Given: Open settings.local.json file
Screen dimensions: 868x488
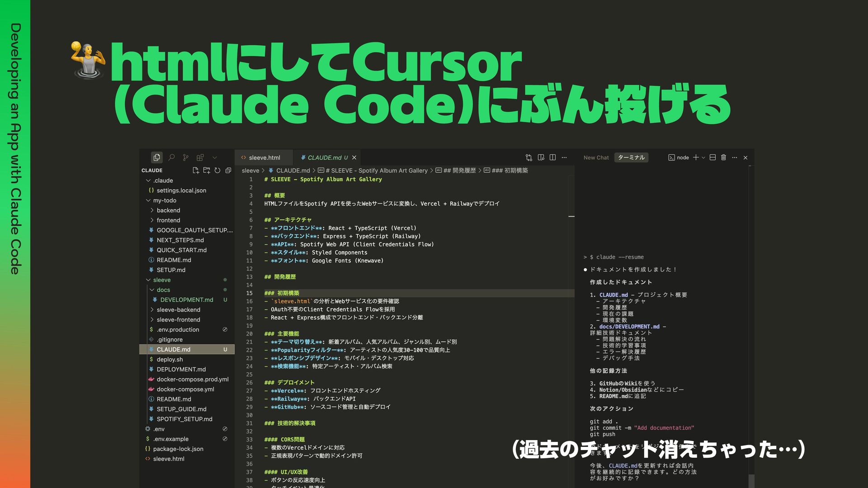Looking at the screenshot, I should click(187, 190).
